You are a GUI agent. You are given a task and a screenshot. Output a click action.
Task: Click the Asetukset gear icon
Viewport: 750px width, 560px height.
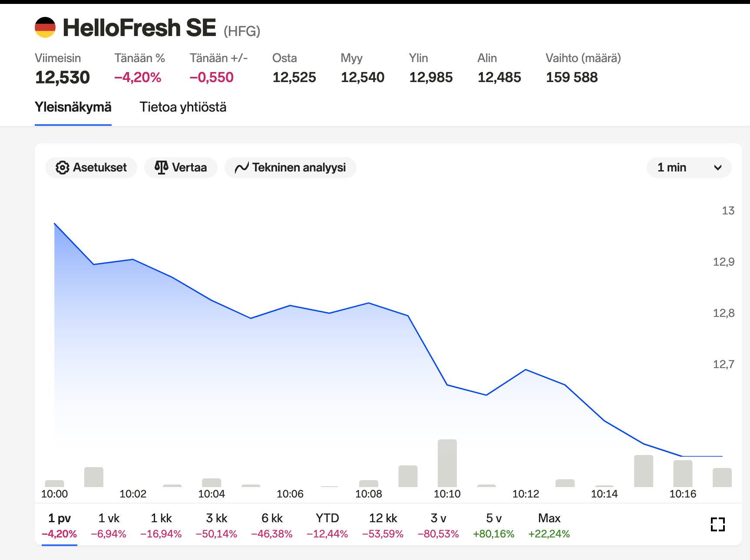tap(63, 168)
